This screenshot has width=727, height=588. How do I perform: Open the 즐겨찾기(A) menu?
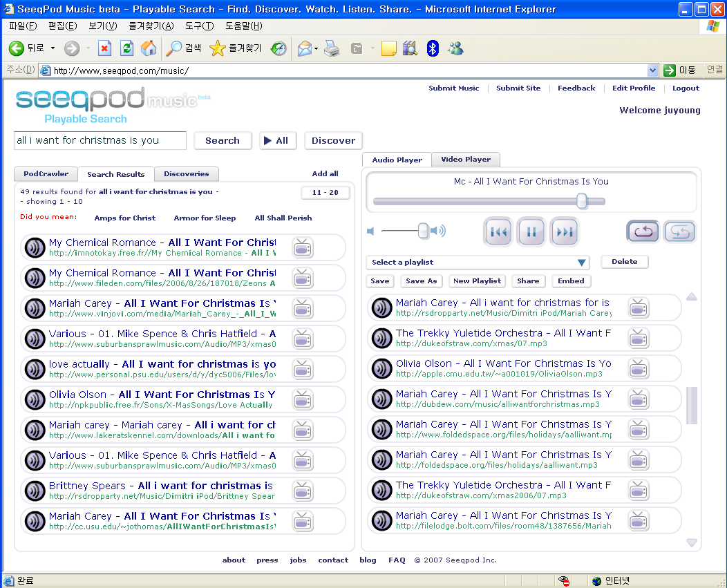(x=151, y=26)
